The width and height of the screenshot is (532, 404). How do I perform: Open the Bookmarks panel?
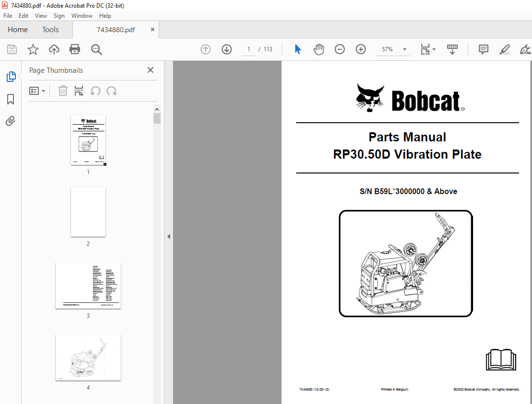tap(11, 99)
